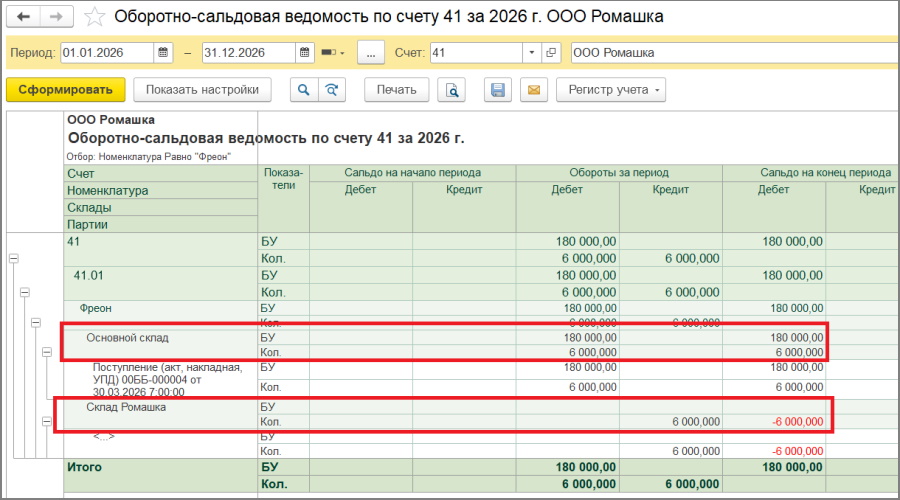Click the back navigation arrow

[x=24, y=17]
